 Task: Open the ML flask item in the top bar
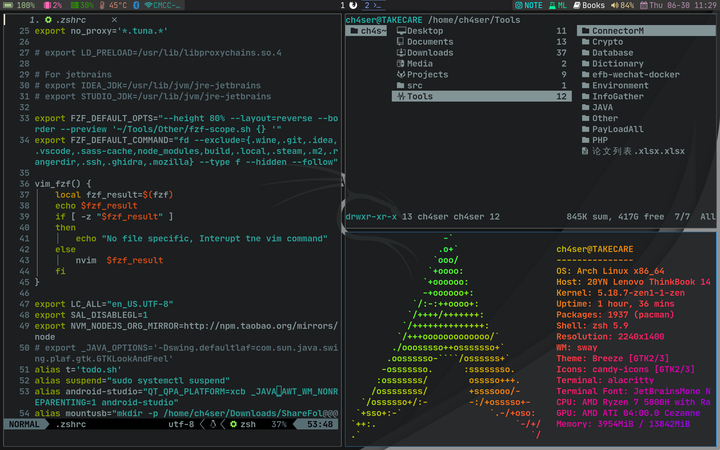[557, 6]
